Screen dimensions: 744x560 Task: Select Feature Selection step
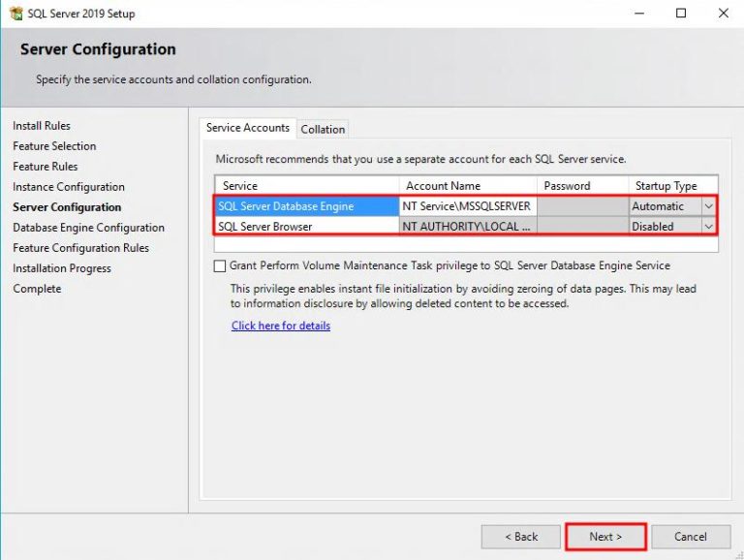pyautogui.click(x=54, y=146)
